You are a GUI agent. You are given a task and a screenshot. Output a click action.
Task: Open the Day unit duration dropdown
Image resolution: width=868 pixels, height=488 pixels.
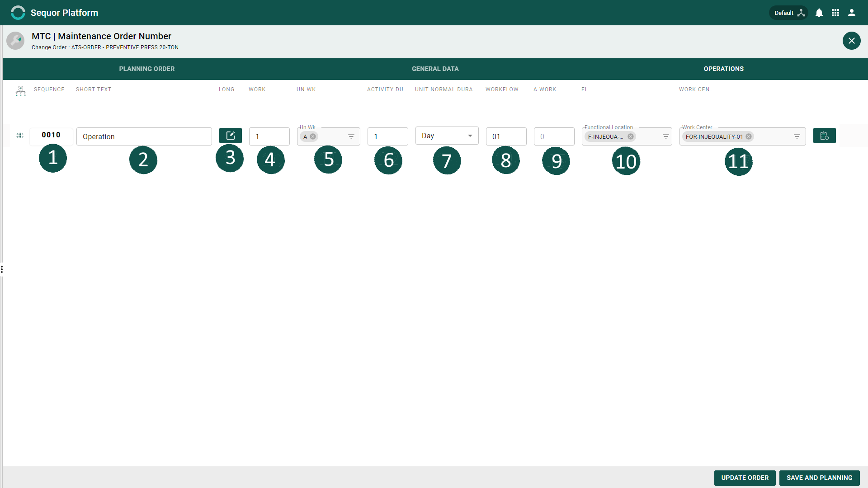pyautogui.click(x=447, y=136)
